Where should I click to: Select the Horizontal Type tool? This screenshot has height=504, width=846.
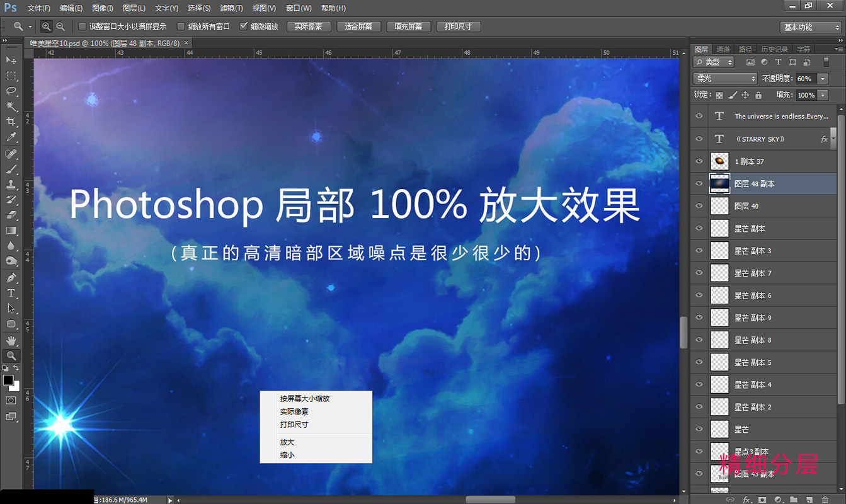11,293
